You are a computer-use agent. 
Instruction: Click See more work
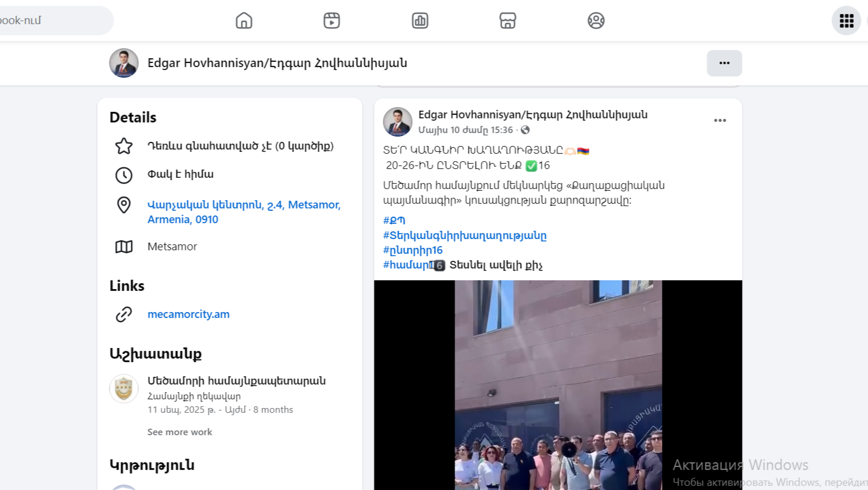[x=180, y=432]
